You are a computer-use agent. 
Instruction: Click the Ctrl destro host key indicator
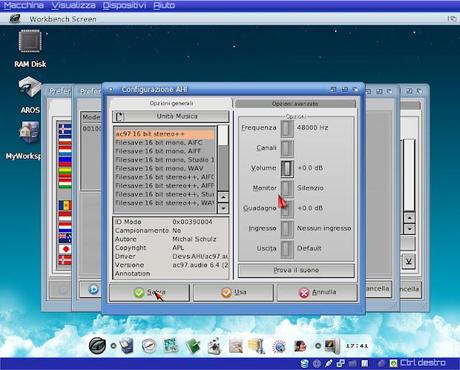tap(423, 363)
